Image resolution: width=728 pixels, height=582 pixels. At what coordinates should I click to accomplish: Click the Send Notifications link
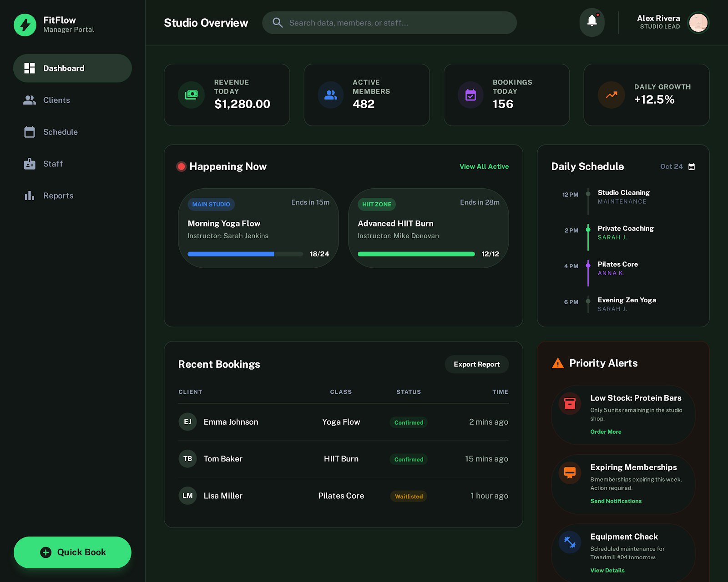[616, 501]
